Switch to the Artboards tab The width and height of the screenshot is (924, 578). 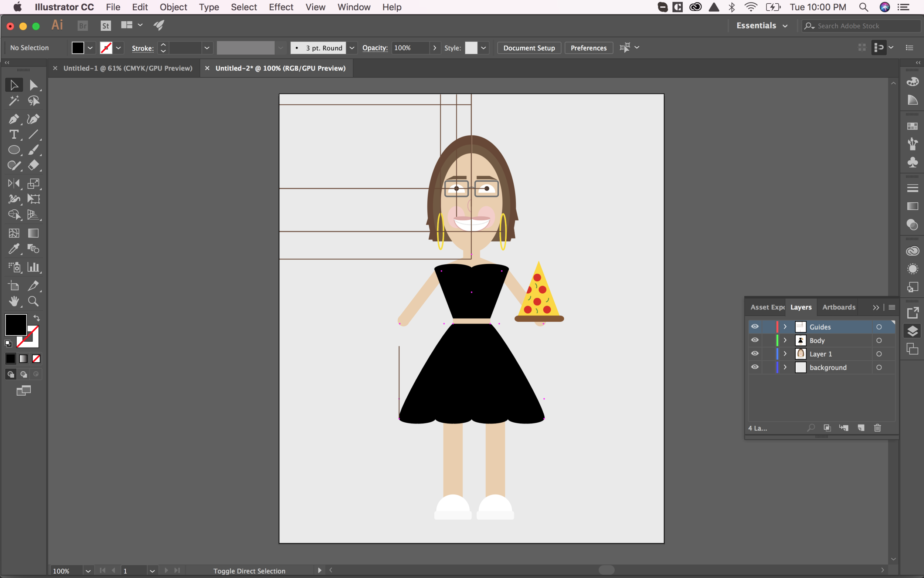838,307
